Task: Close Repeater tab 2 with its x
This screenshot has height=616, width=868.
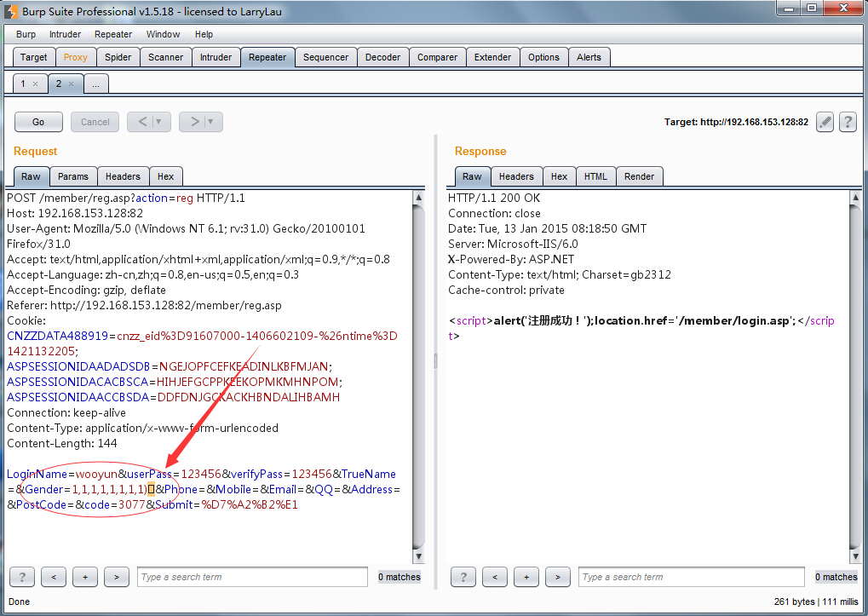Action: click(x=71, y=84)
